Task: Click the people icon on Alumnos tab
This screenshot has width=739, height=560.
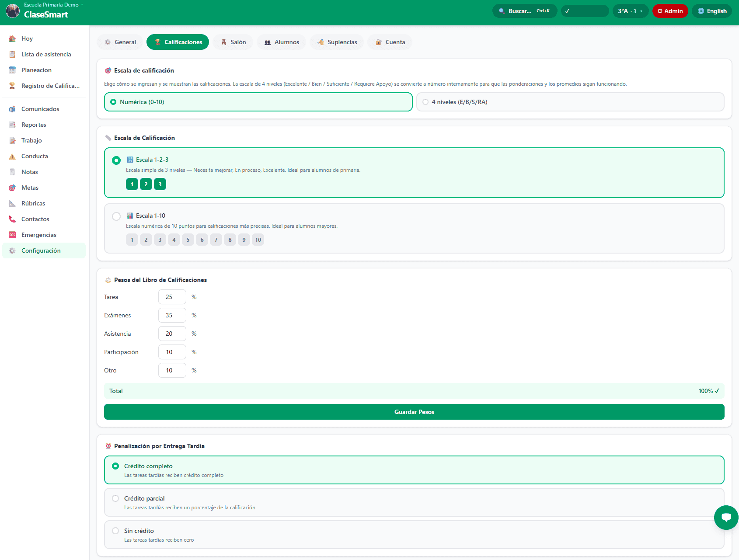Action: point(268,42)
